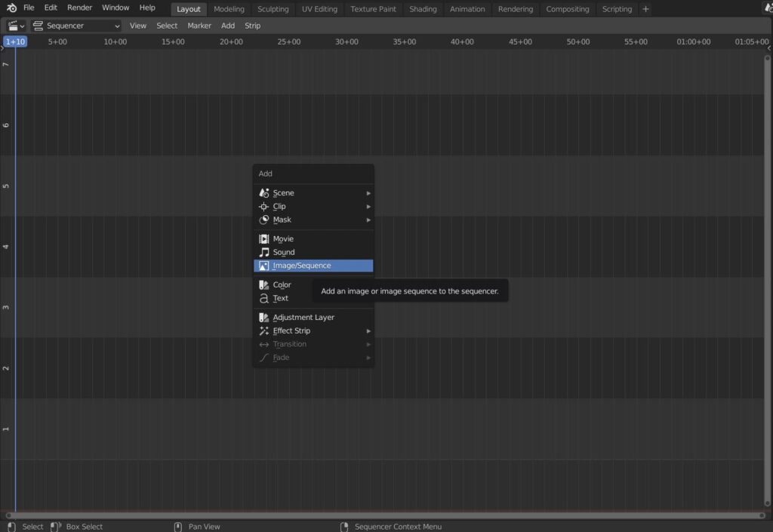Open the editor type dropdown icon
The height and width of the screenshot is (532, 773).
pyautogui.click(x=16, y=26)
